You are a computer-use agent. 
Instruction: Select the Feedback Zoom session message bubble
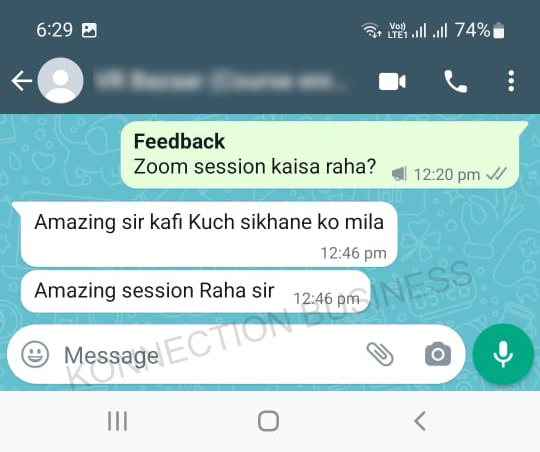[320, 155]
